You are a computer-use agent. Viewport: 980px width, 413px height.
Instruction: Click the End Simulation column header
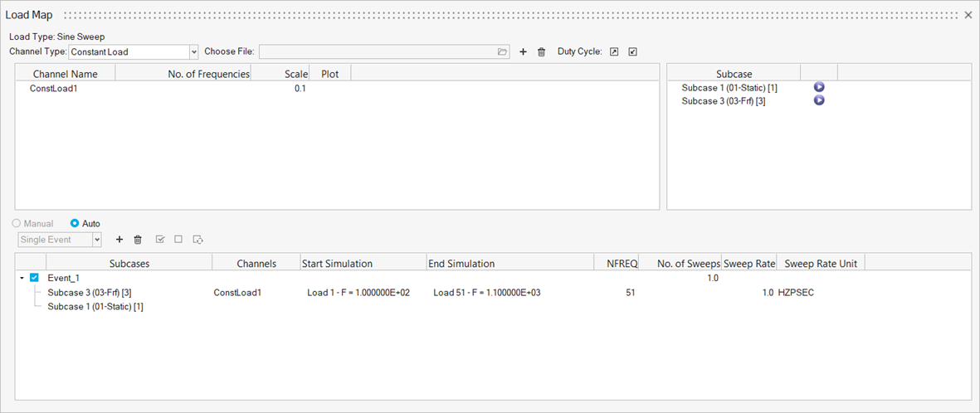tap(510, 264)
